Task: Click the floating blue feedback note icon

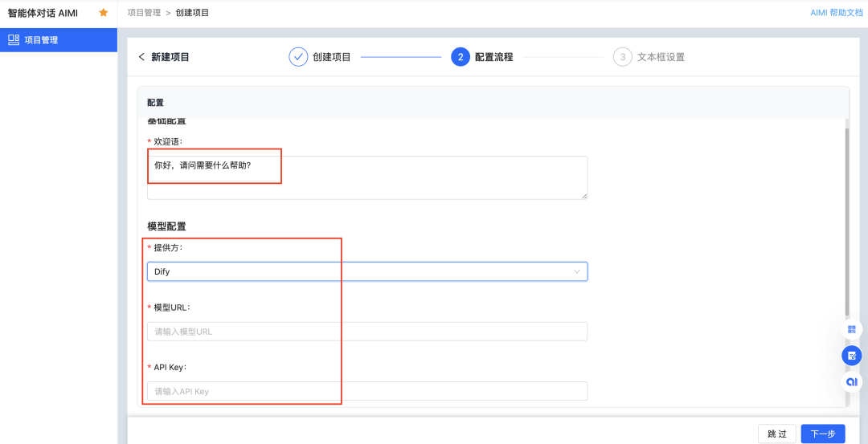Action: (x=851, y=356)
